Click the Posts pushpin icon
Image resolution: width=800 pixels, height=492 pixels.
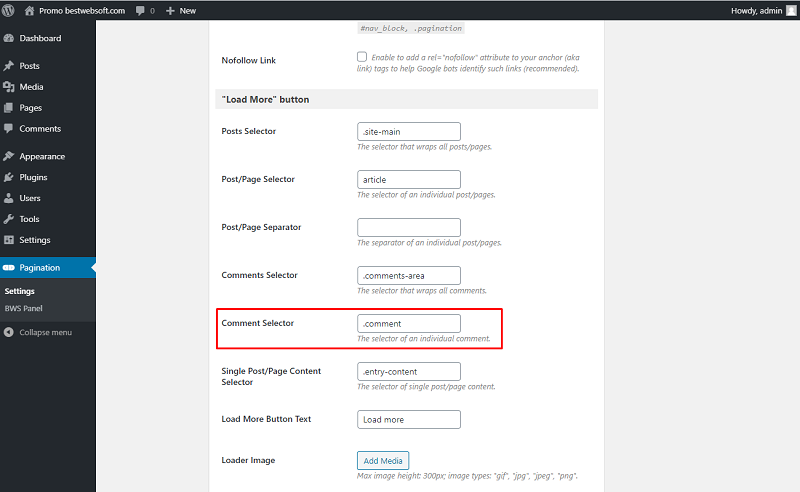click(9, 66)
